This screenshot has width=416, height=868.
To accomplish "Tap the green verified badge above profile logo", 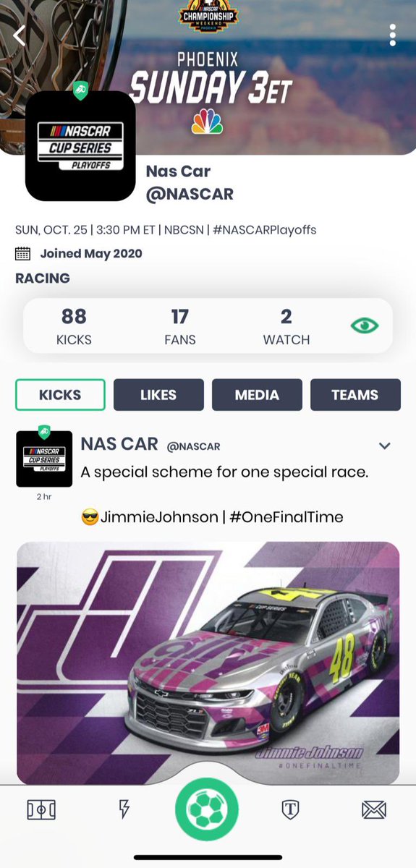I will coord(80,93).
